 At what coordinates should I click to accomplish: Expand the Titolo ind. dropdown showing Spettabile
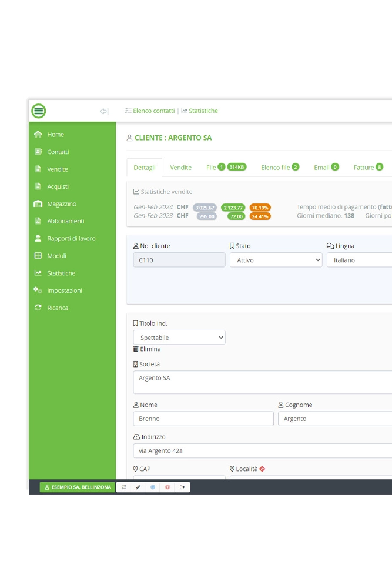pos(179,338)
